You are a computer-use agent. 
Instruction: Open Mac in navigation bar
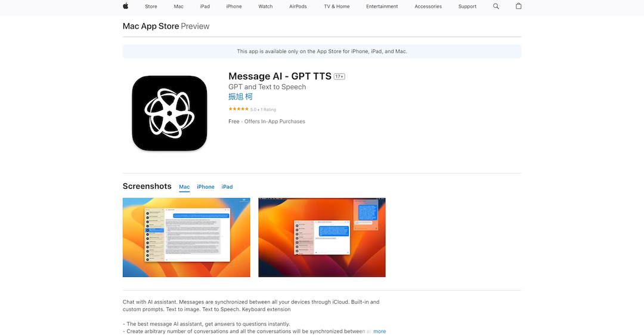(178, 7)
